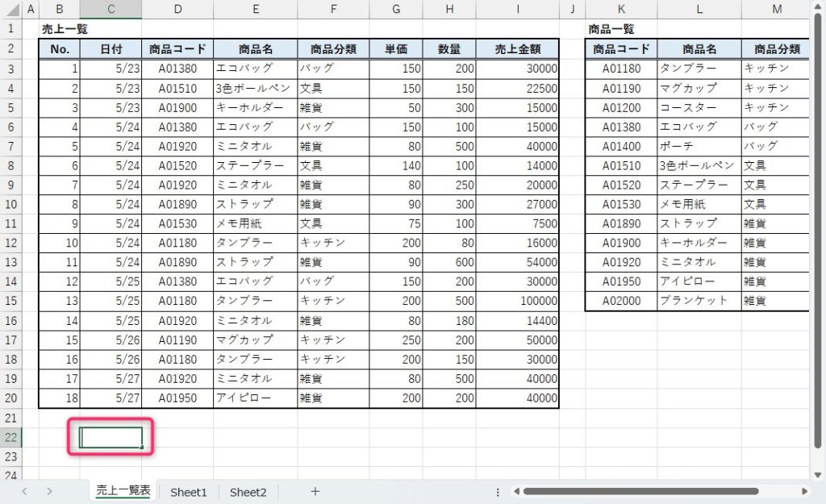This screenshot has height=504, width=826.
Task: Click the select-all corner triangle of the grid
Action: 11,10
